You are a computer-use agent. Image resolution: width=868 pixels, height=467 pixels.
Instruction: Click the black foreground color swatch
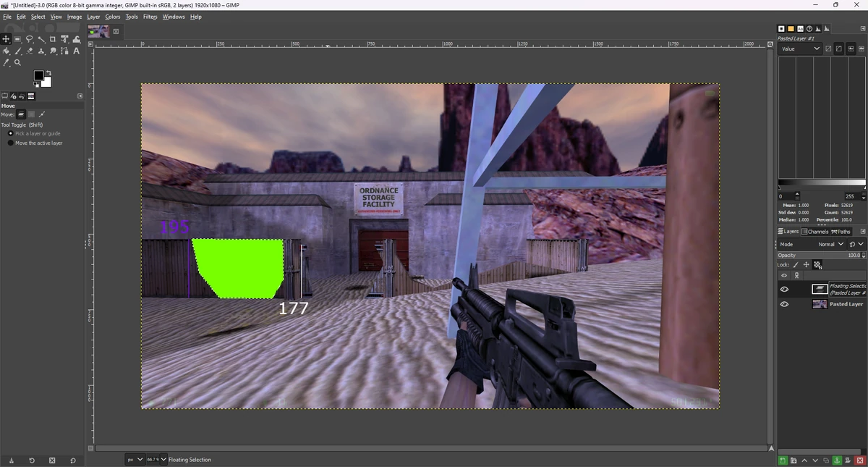tap(39, 75)
